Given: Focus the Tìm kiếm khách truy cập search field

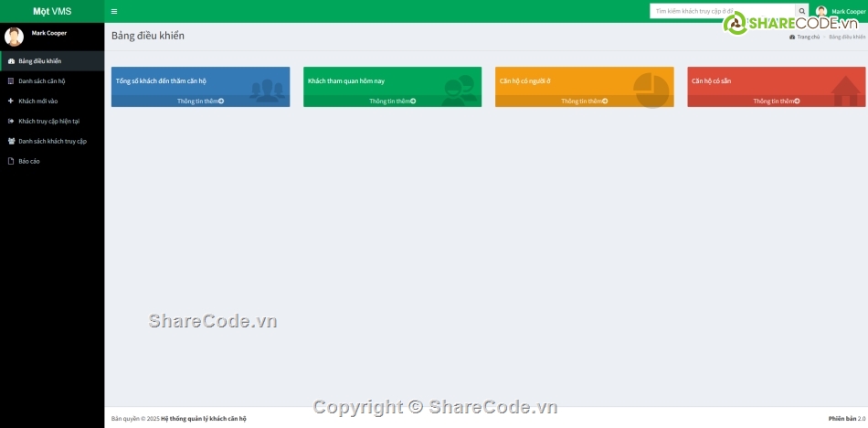Looking at the screenshot, I should click(723, 11).
